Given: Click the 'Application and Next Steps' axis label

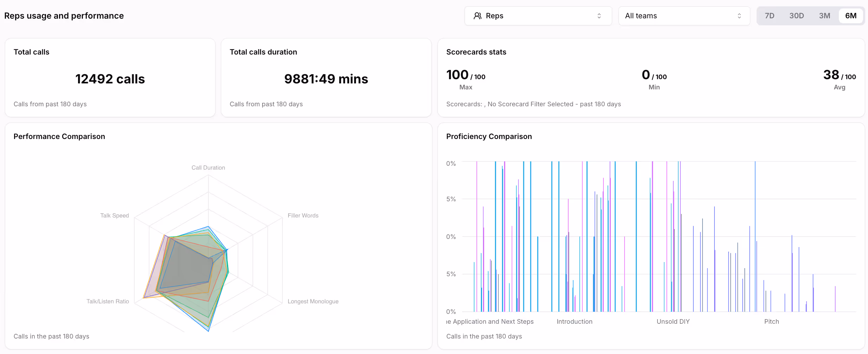Looking at the screenshot, I should coord(493,322).
